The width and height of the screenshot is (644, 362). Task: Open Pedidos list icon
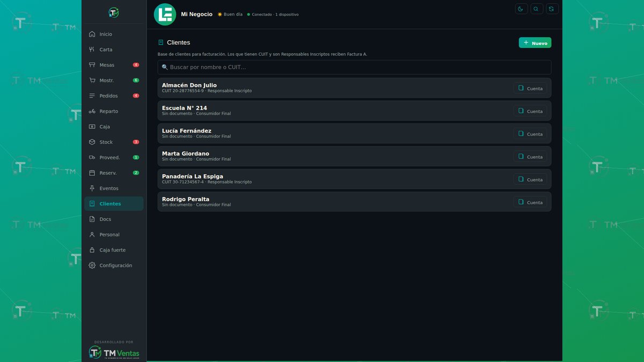point(92,96)
